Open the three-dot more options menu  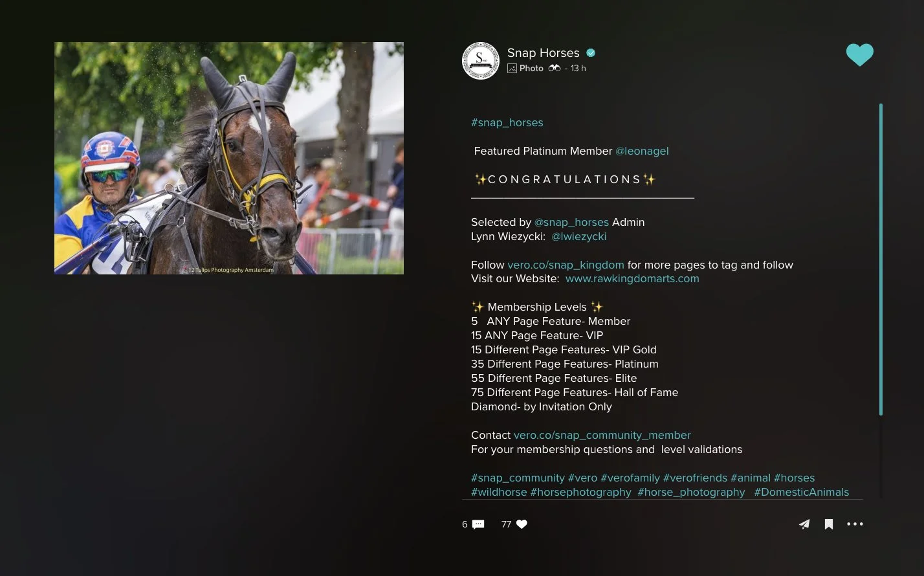tap(855, 524)
